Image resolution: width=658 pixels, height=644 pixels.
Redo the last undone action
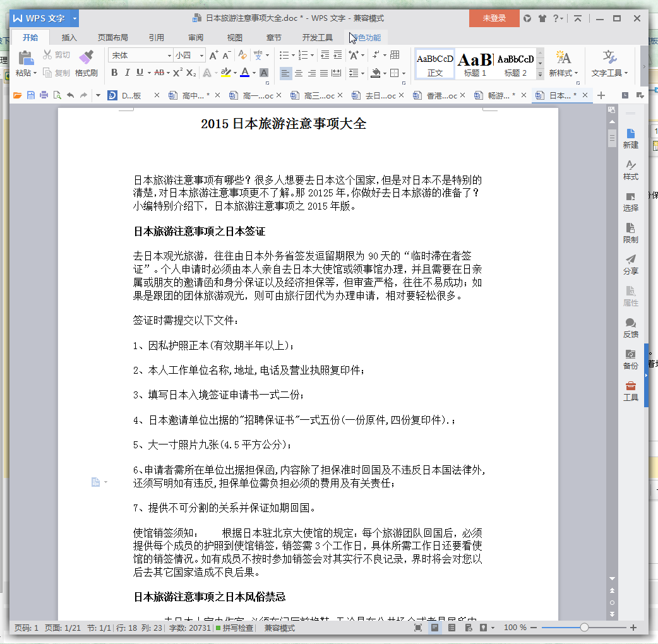[83, 95]
